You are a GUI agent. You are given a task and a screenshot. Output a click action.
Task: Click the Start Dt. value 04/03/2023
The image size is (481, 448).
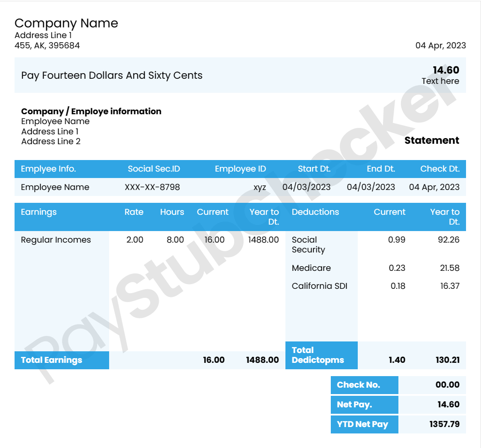306,187
